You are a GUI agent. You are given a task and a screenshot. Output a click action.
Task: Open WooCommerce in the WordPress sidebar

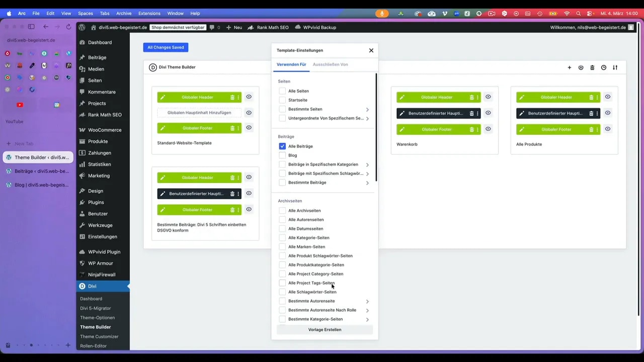(105, 130)
